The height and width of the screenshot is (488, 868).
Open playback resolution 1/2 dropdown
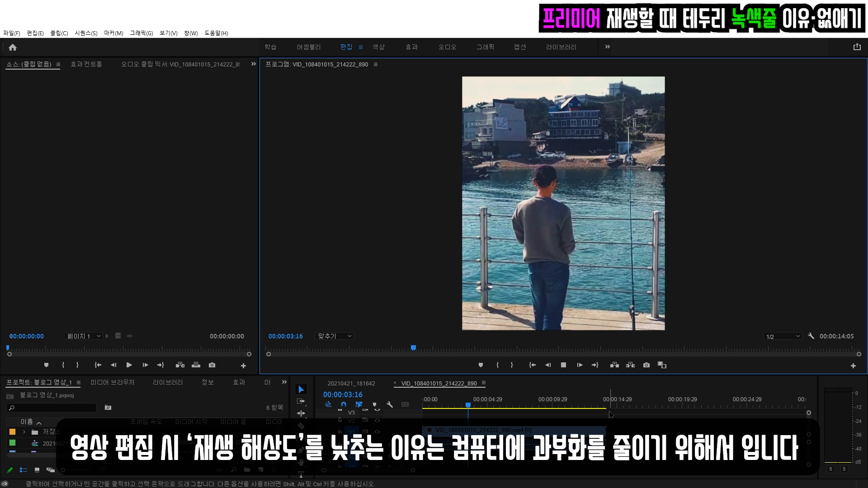783,337
